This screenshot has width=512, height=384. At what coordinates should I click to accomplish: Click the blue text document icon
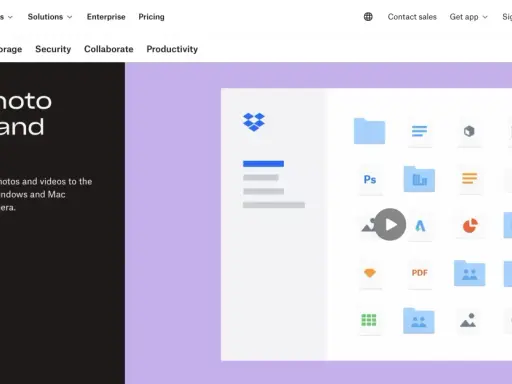pos(419,131)
